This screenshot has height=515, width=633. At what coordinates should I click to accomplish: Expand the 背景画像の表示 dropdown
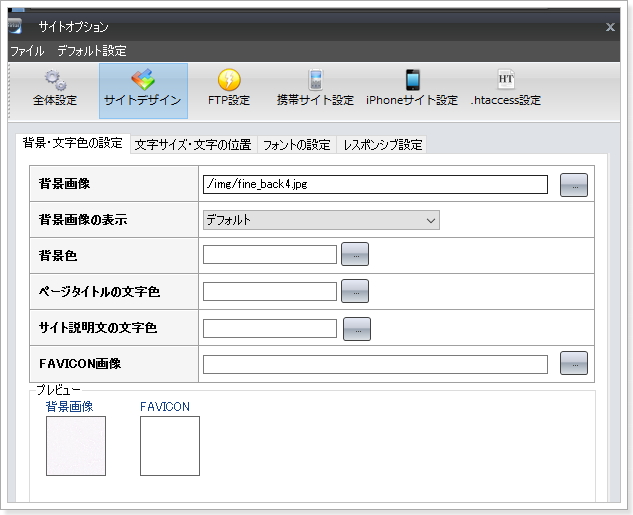click(321, 220)
